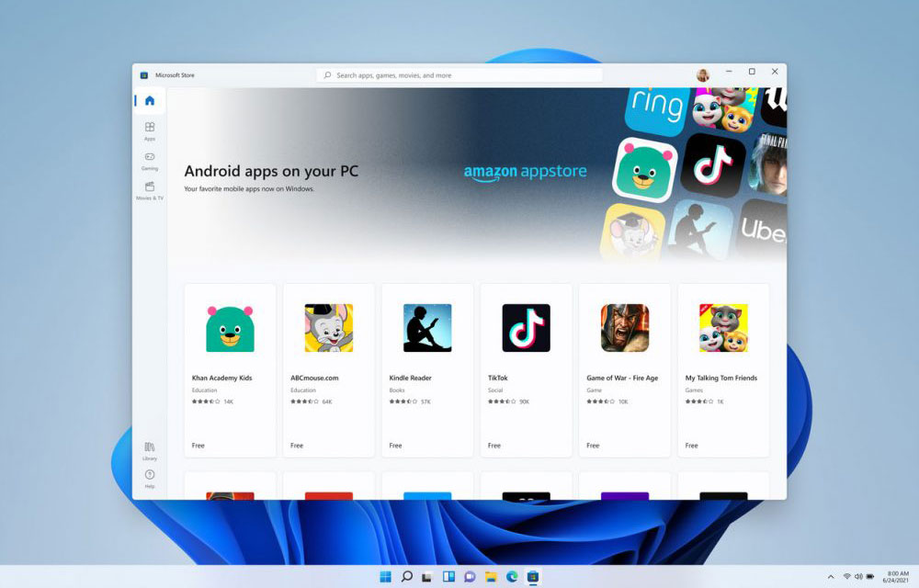Viewport: 919px width, 588px height.
Task: Open the Movies & TV section
Action: point(150,190)
